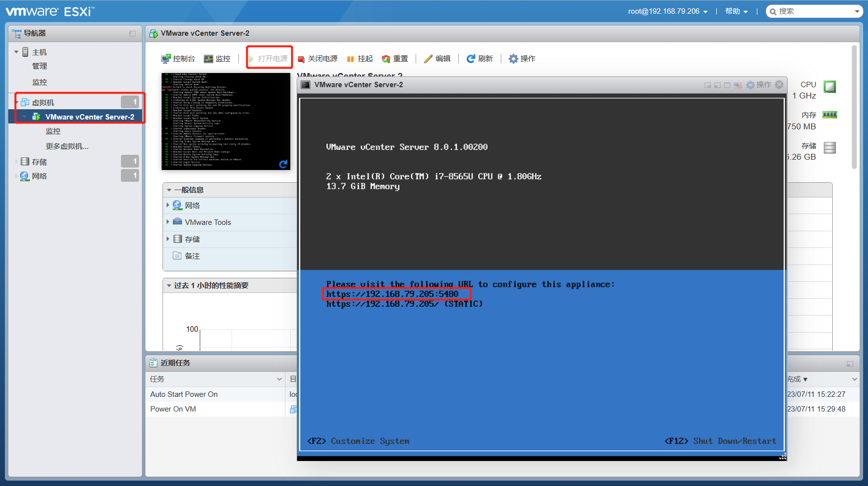Viewport: 868px width, 486px height.
Task: Power off the VM with 关闭电源
Action: [x=318, y=59]
